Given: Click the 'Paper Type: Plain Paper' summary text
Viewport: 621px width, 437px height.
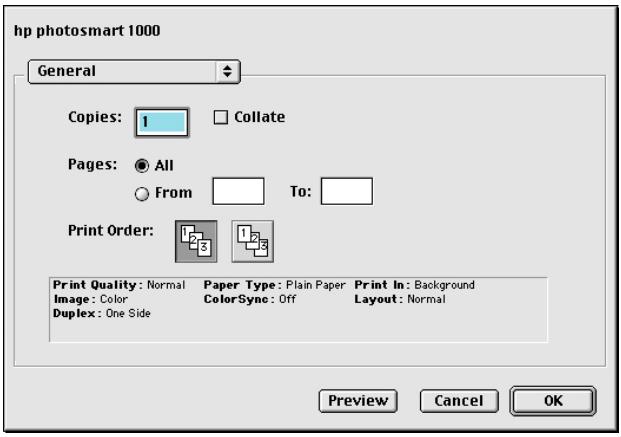Looking at the screenshot, I should coord(274,285).
